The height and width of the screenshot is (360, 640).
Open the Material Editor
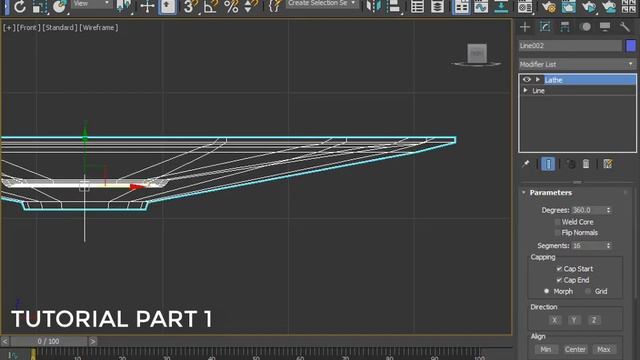pyautogui.click(x=525, y=7)
